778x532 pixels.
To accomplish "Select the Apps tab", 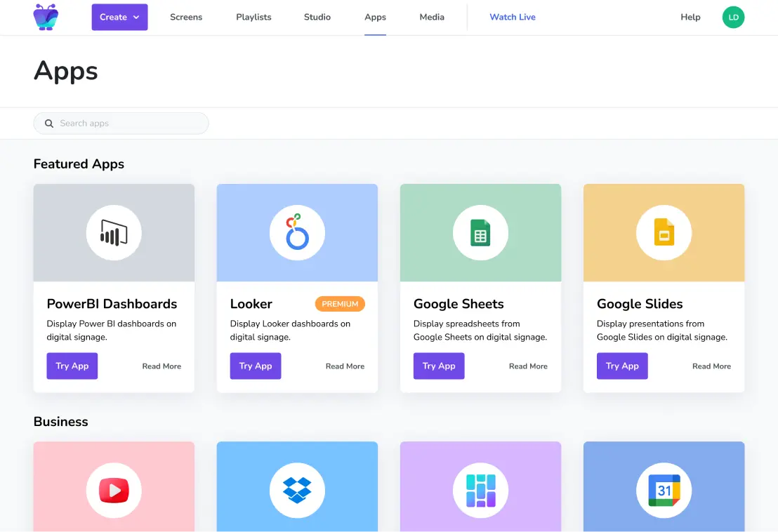I will (375, 17).
